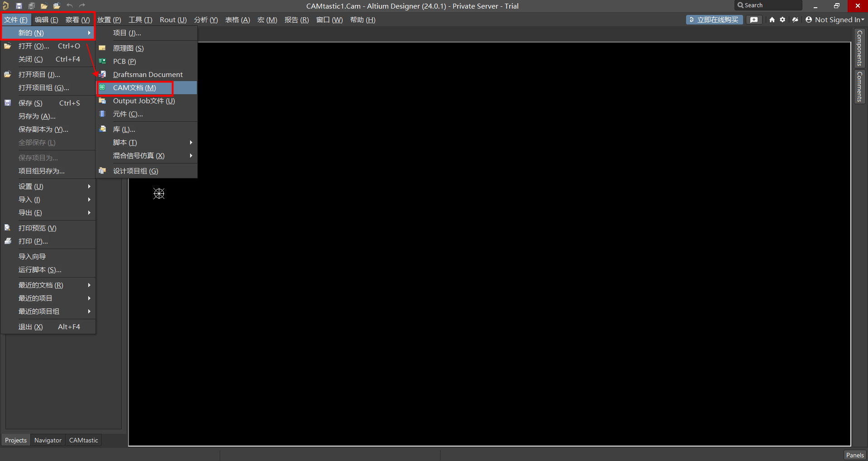Click the Panels button

[x=854, y=455]
